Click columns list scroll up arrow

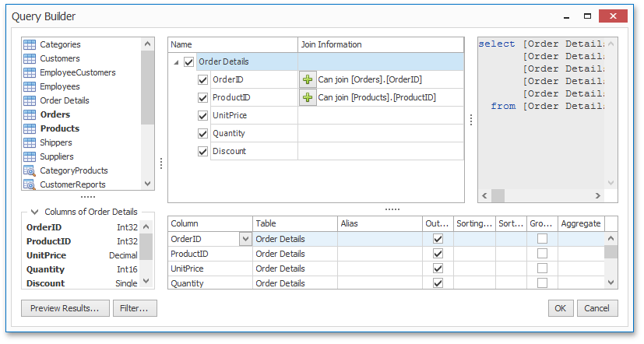pyautogui.click(x=146, y=226)
